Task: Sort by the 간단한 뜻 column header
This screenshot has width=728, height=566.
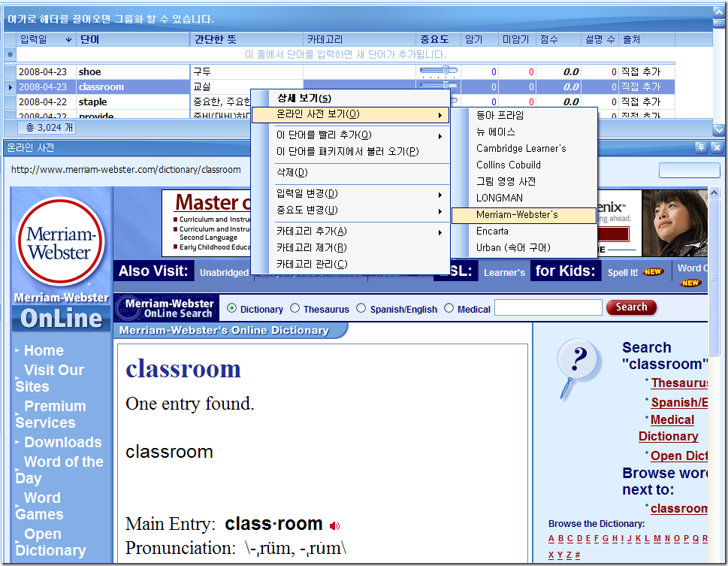Action: [x=246, y=40]
